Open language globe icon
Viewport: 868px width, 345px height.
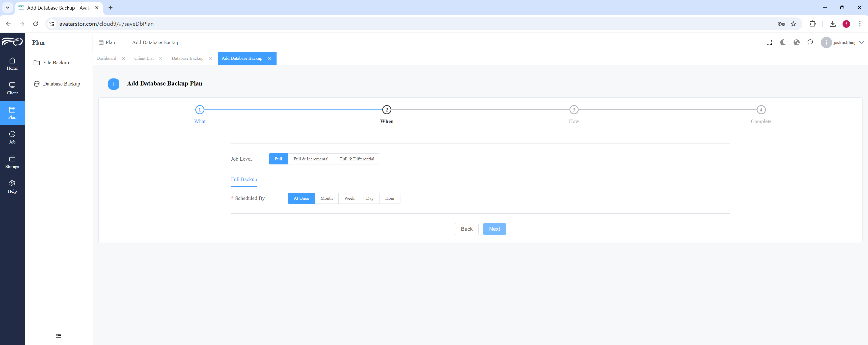(x=796, y=42)
